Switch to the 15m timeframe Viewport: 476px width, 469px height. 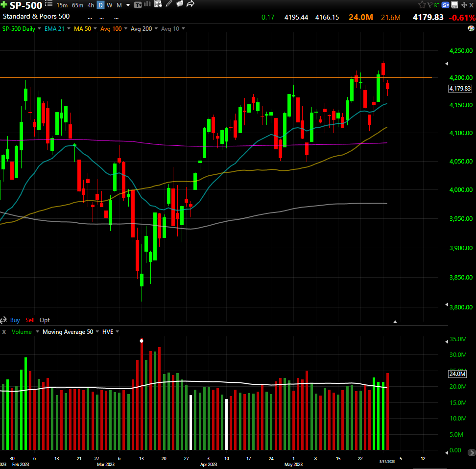(x=62, y=5)
